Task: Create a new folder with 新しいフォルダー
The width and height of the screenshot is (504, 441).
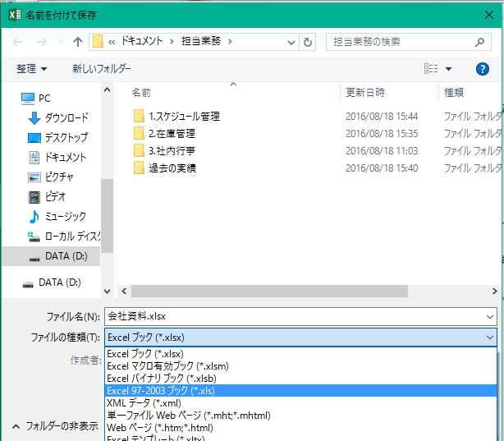Action: click(x=102, y=68)
